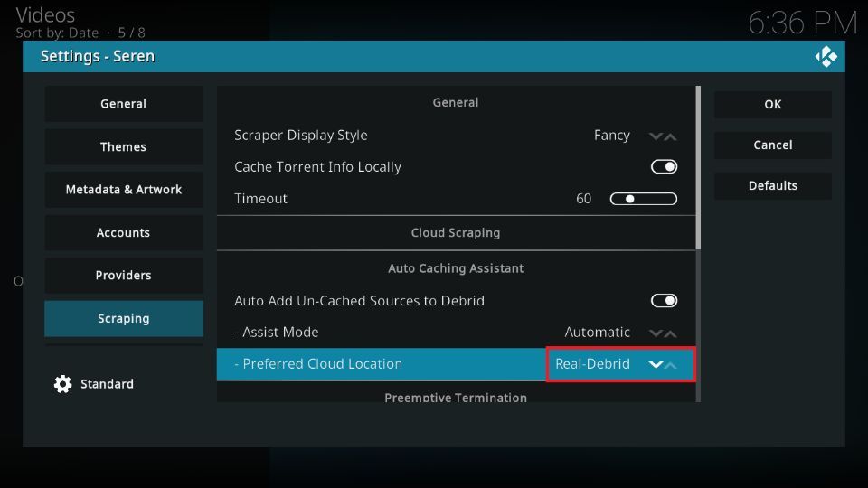The image size is (868, 488).
Task: Click the Fancy display style value
Action: (x=612, y=135)
